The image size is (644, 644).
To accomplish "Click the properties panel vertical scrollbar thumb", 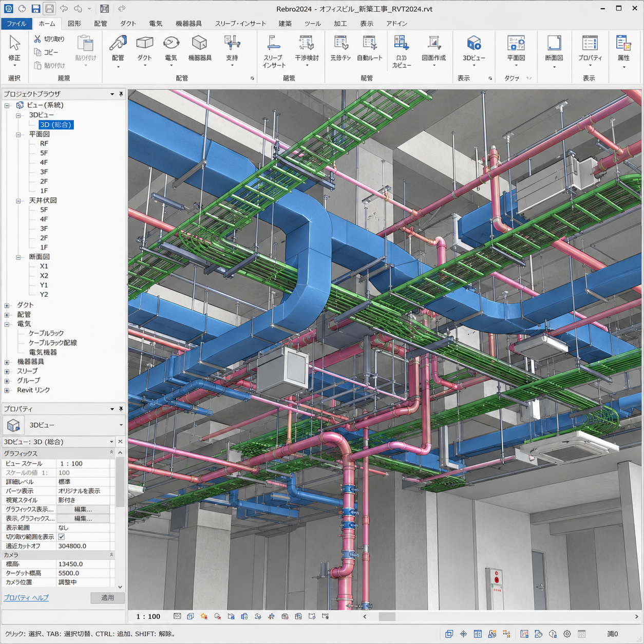I will point(120,483).
